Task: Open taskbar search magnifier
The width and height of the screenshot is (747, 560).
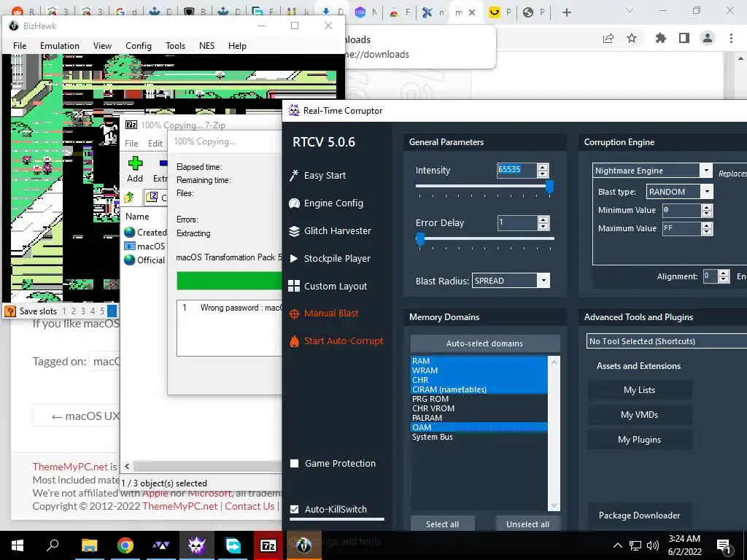Action: point(53,545)
